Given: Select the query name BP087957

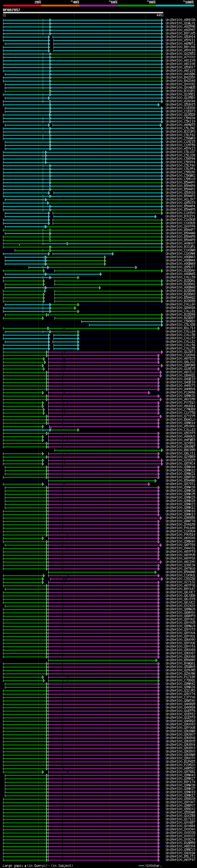Looking at the screenshot, I should tap(11, 10).
